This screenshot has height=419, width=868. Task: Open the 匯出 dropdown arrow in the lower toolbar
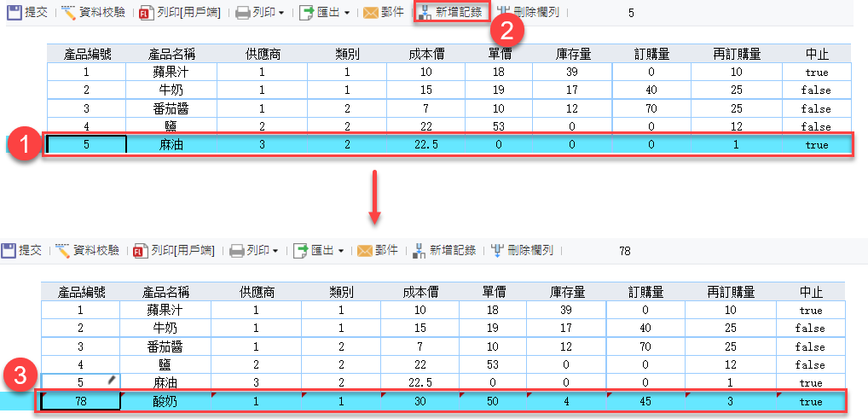pos(341,252)
